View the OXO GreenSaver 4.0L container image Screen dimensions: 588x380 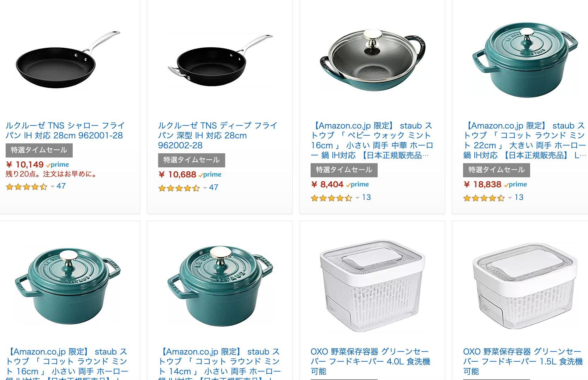tap(373, 287)
